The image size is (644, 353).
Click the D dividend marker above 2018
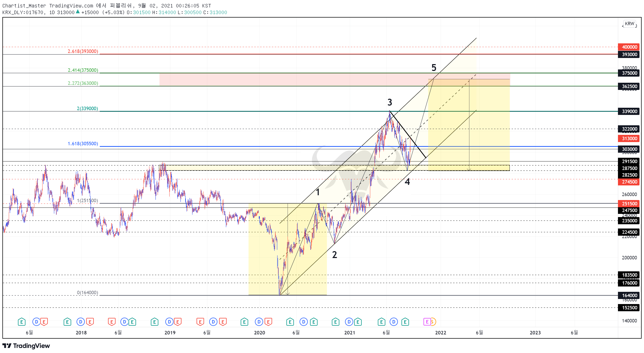[x=81, y=322]
